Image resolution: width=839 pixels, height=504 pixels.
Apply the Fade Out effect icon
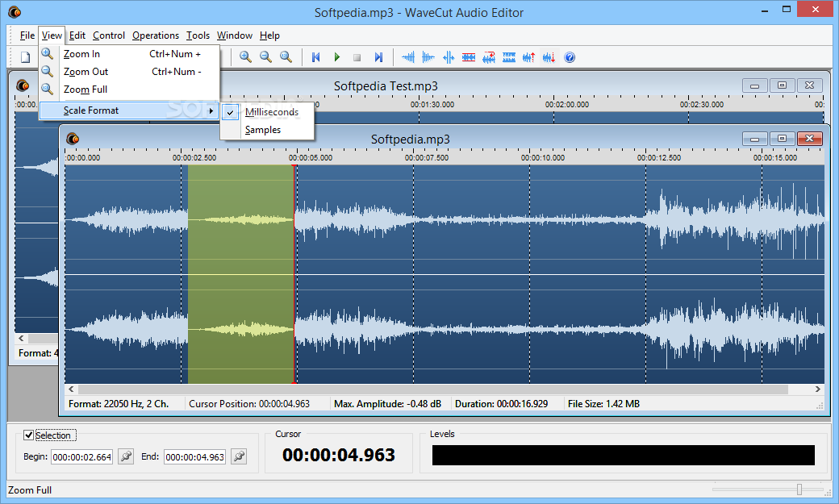click(x=428, y=57)
